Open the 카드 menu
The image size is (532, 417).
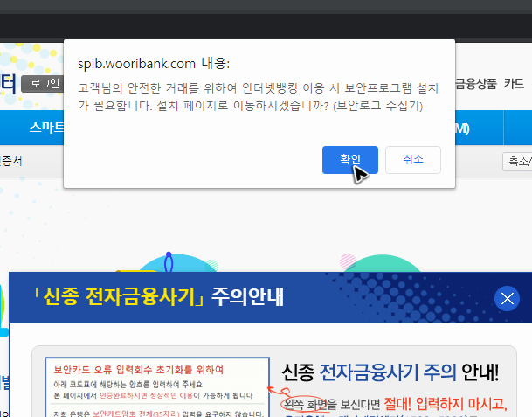point(514,84)
